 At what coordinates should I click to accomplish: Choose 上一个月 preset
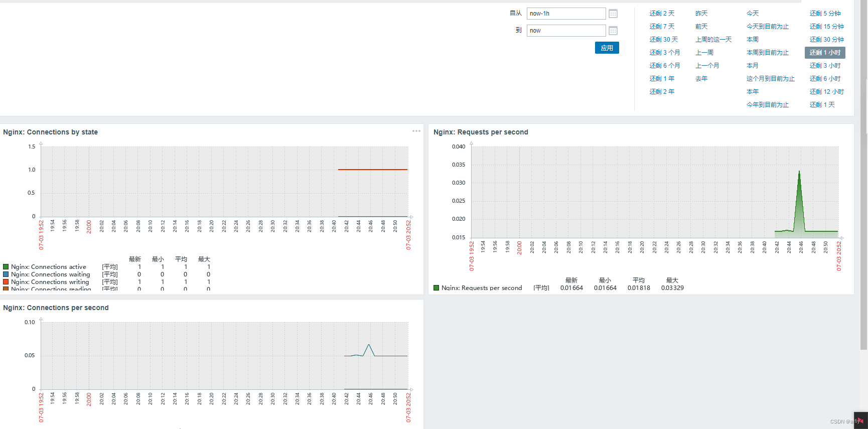[707, 66]
